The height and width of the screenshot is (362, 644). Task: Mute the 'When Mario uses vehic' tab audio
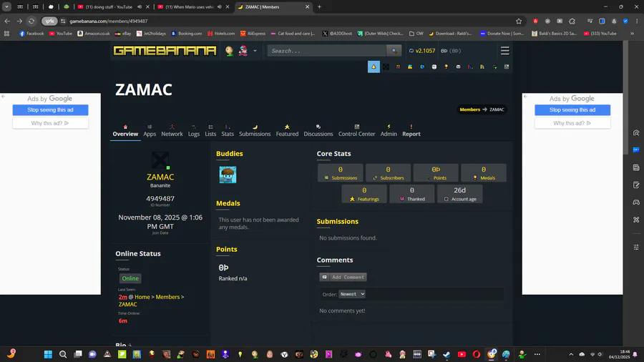220,7
